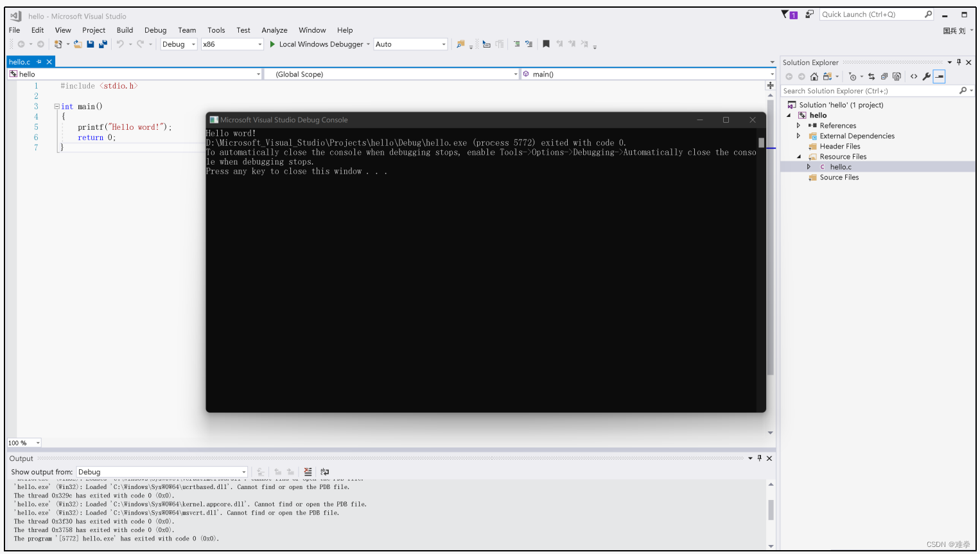
Task: Open the Debug menu
Action: point(155,30)
